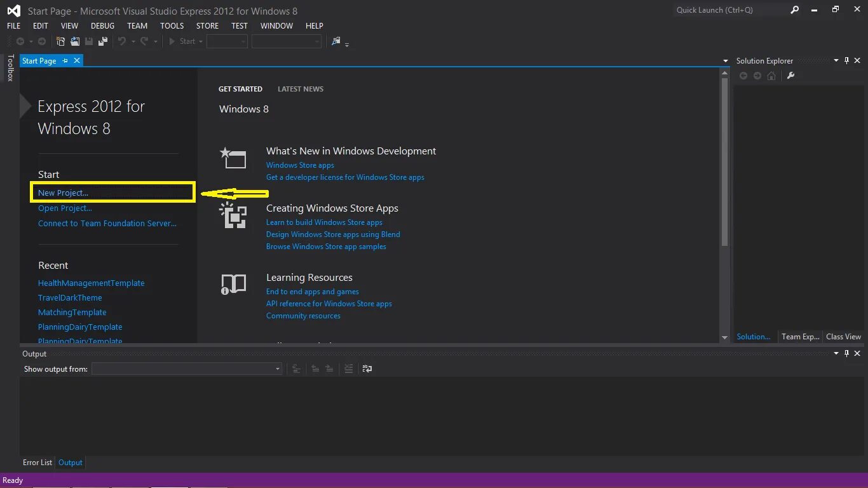The width and height of the screenshot is (868, 488).
Task: Open Solution Explorer window position dropdown
Action: pyautogui.click(x=836, y=60)
